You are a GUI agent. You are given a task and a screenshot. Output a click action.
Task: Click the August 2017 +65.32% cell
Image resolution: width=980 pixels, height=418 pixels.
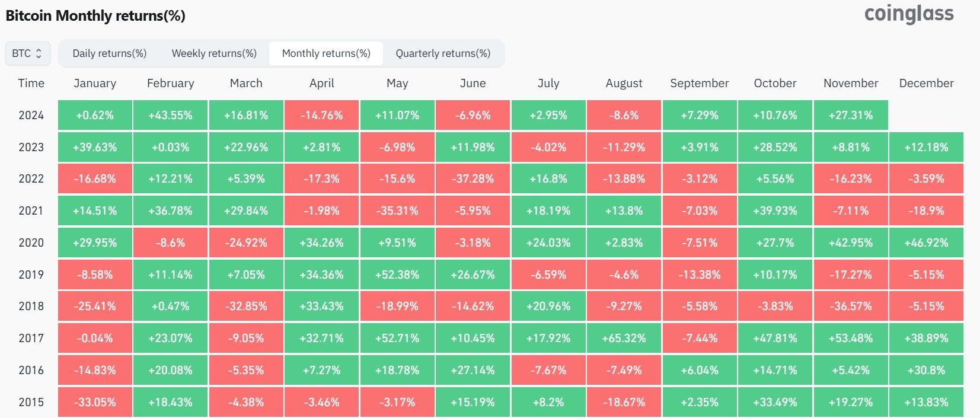624,338
